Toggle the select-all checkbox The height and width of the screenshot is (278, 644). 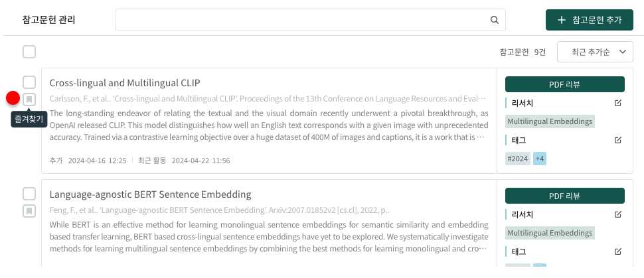[x=29, y=52]
